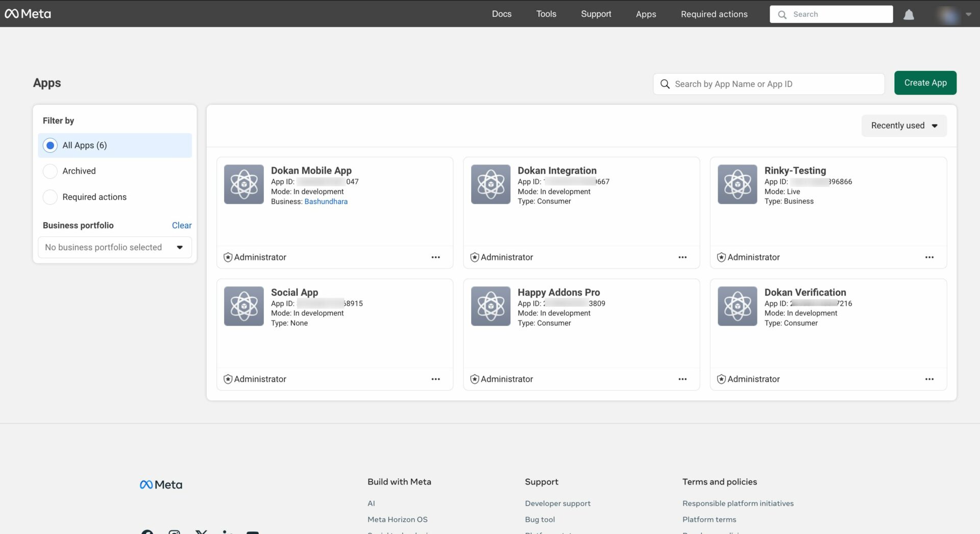Open the Happy Addons Pro title
980x534 pixels.
coord(558,293)
